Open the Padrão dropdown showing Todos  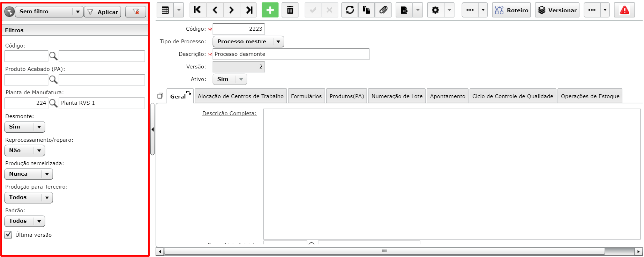click(x=25, y=221)
